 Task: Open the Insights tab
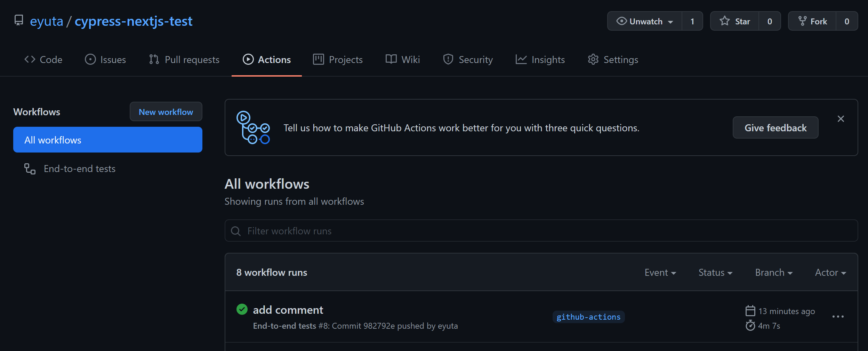click(540, 60)
